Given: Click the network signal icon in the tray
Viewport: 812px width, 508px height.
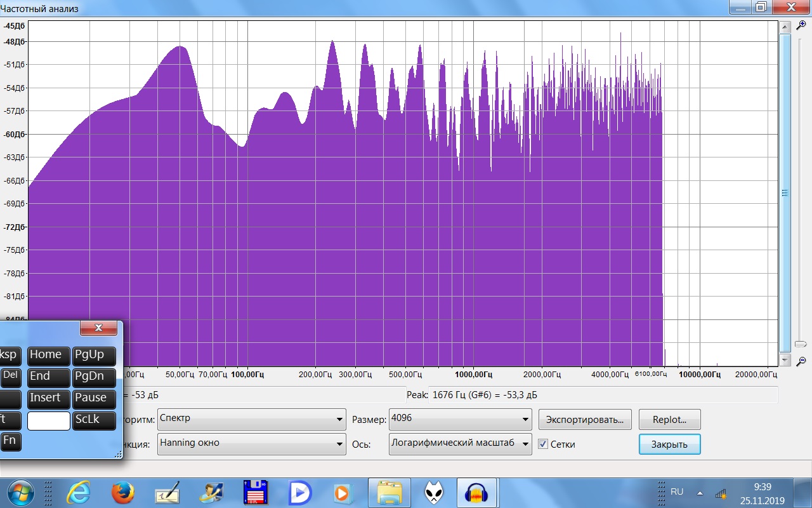Looking at the screenshot, I should pos(721,493).
